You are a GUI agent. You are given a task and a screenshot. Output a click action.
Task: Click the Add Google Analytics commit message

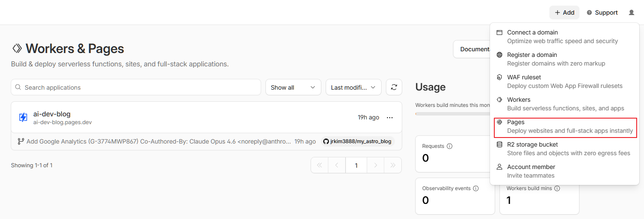click(159, 141)
